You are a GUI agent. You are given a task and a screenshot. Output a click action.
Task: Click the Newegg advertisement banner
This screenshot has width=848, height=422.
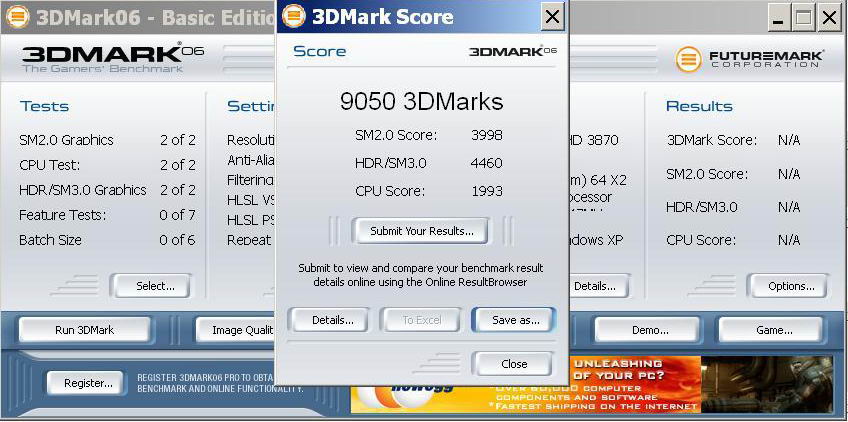[x=592, y=384]
